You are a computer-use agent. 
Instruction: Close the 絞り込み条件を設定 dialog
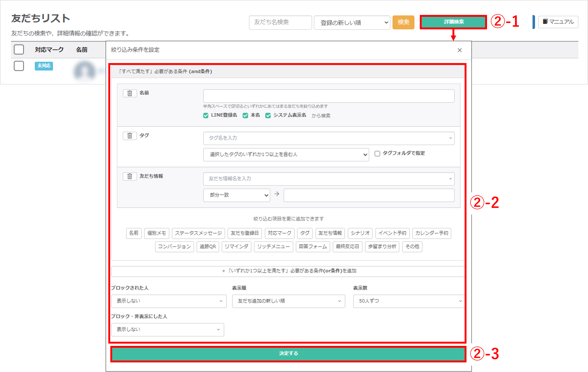click(x=460, y=50)
